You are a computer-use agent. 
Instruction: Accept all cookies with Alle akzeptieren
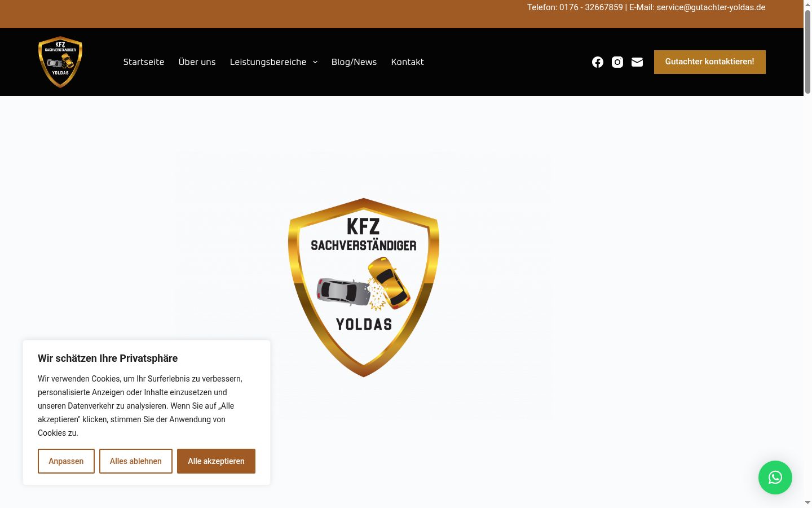click(x=216, y=461)
